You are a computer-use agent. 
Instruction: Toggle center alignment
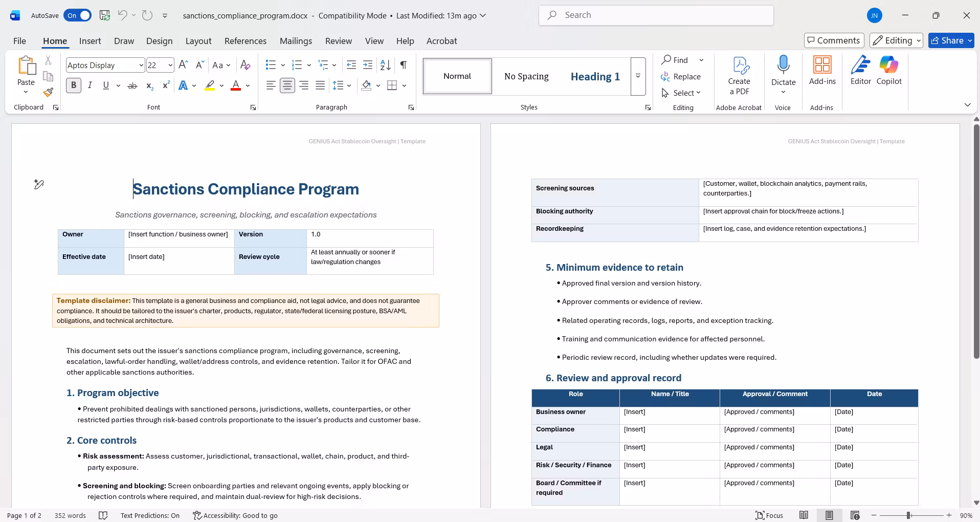point(287,85)
